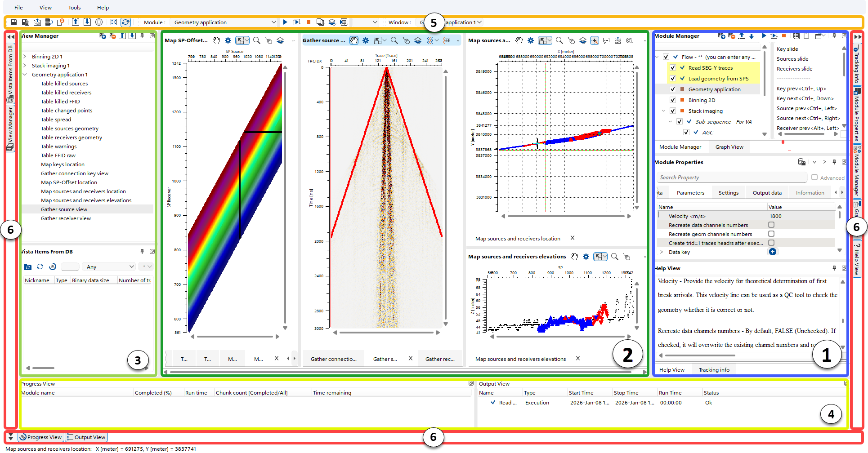Click remove-view icon in View Manager header
This screenshot has height=453, width=868.
tap(112, 36)
